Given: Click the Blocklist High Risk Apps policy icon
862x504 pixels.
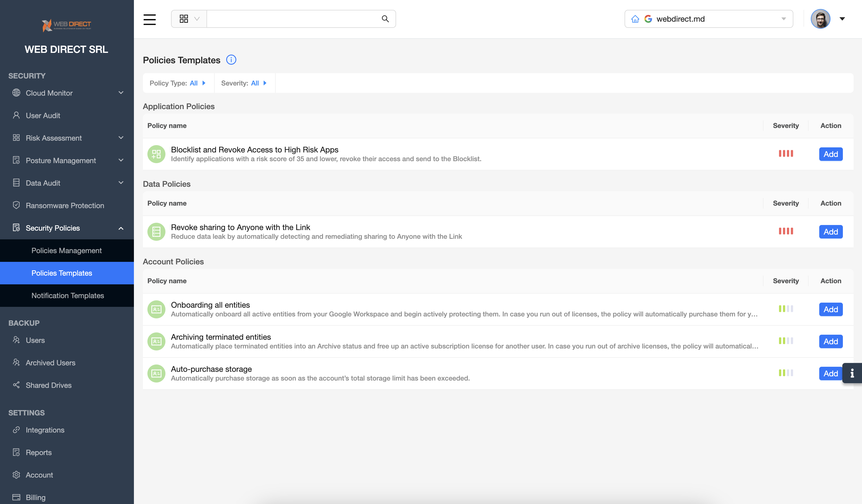Looking at the screenshot, I should pyautogui.click(x=156, y=154).
